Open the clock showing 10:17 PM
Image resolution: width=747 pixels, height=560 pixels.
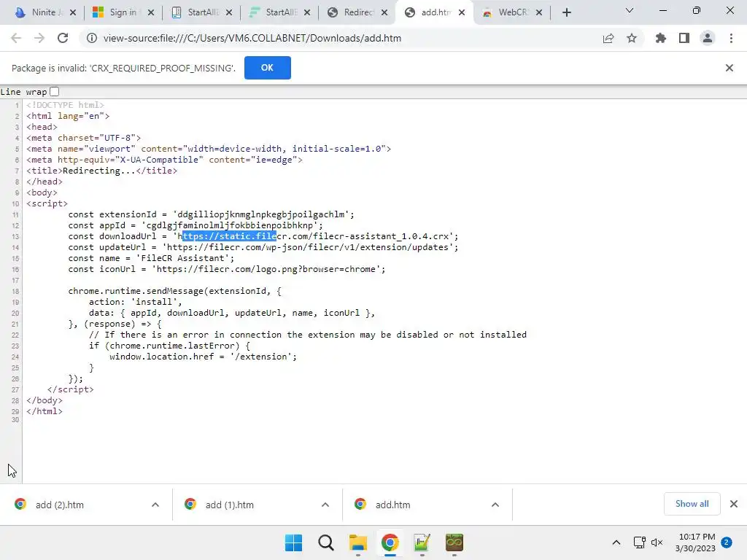[695, 542]
